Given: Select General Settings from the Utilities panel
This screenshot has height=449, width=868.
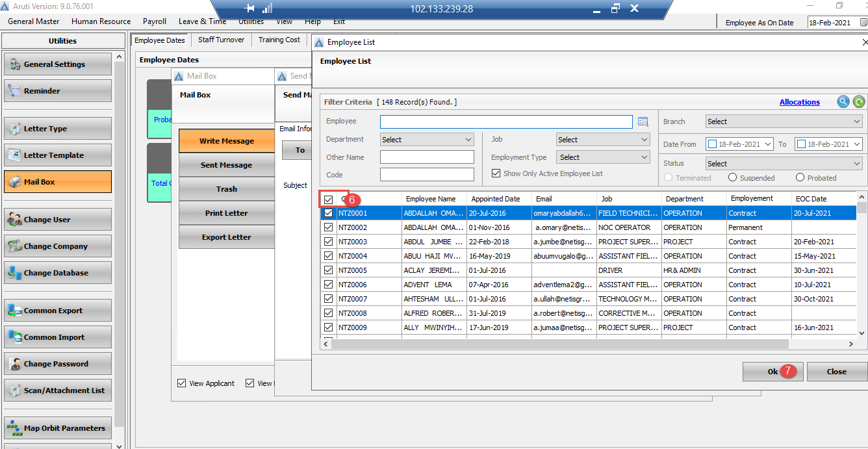Looking at the screenshot, I should click(x=57, y=64).
